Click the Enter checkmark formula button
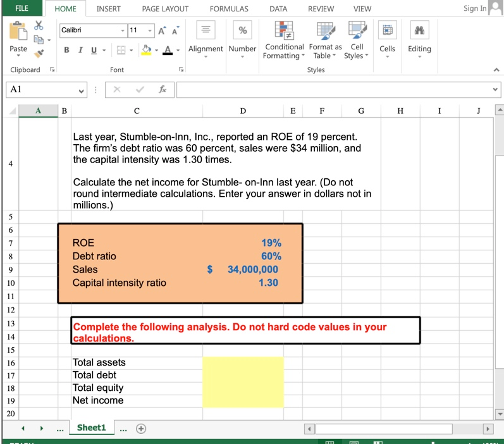This screenshot has width=504, height=444. (140, 89)
